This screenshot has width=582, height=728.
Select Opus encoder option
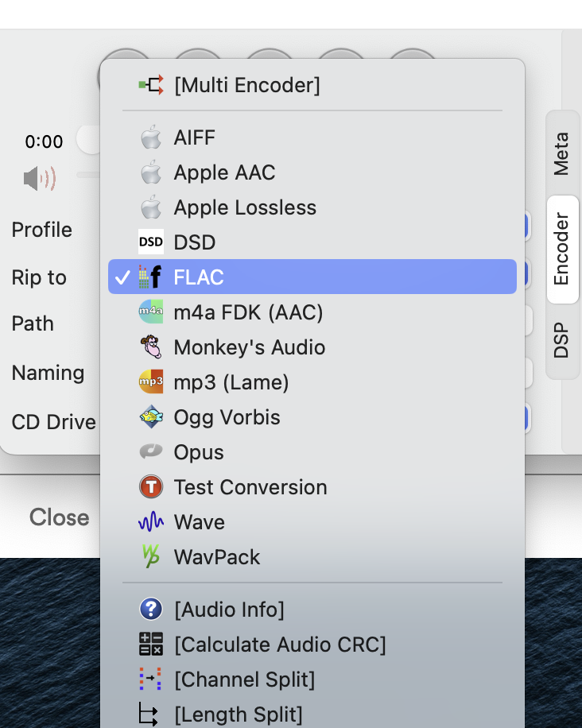199,452
